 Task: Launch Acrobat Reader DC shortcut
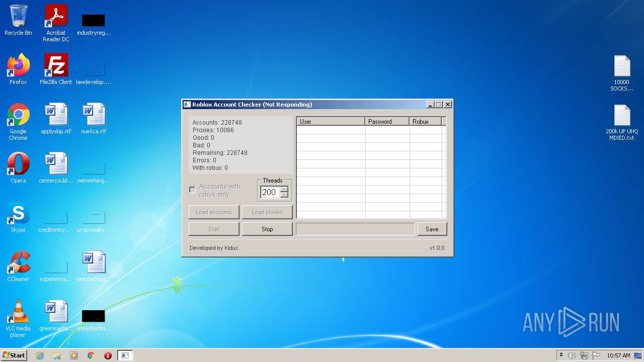click(56, 23)
